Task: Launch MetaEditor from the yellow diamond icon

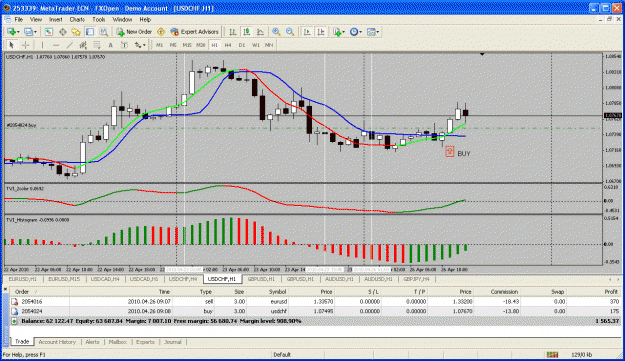Action: click(161, 32)
